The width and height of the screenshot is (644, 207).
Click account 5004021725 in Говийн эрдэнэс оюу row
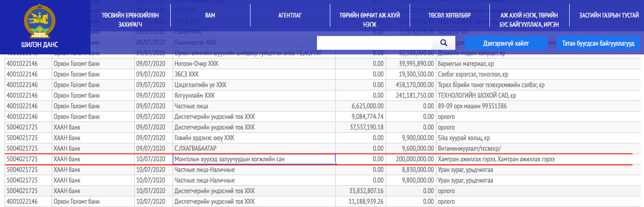click(x=22, y=138)
